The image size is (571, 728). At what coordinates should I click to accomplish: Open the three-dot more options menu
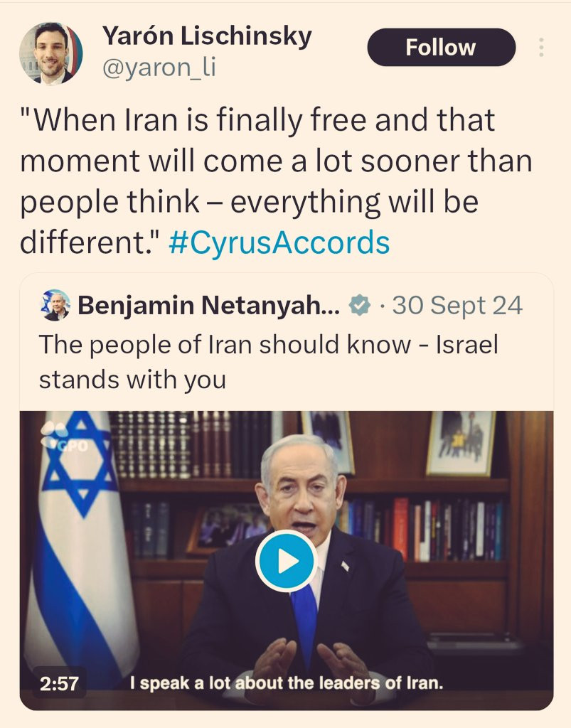coord(541,48)
